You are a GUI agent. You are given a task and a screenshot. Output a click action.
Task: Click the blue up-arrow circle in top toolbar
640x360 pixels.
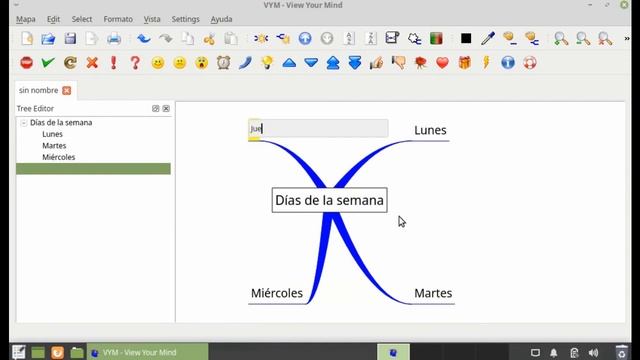305,38
